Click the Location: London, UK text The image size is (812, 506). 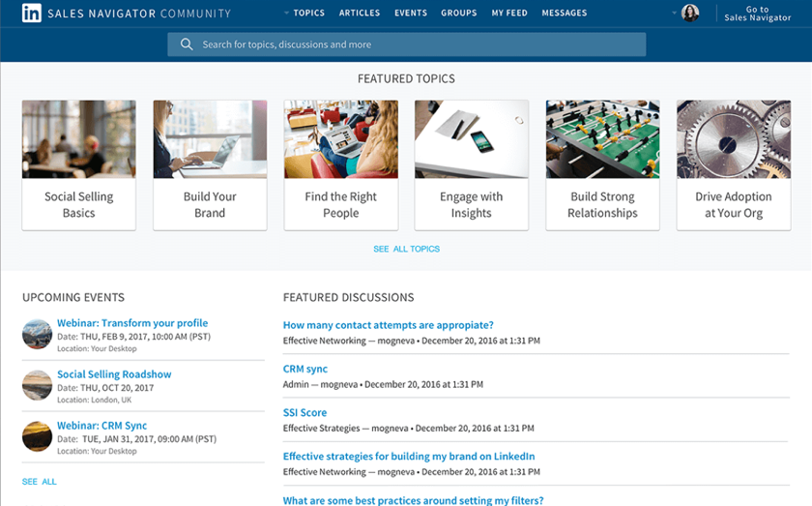pyautogui.click(x=95, y=401)
